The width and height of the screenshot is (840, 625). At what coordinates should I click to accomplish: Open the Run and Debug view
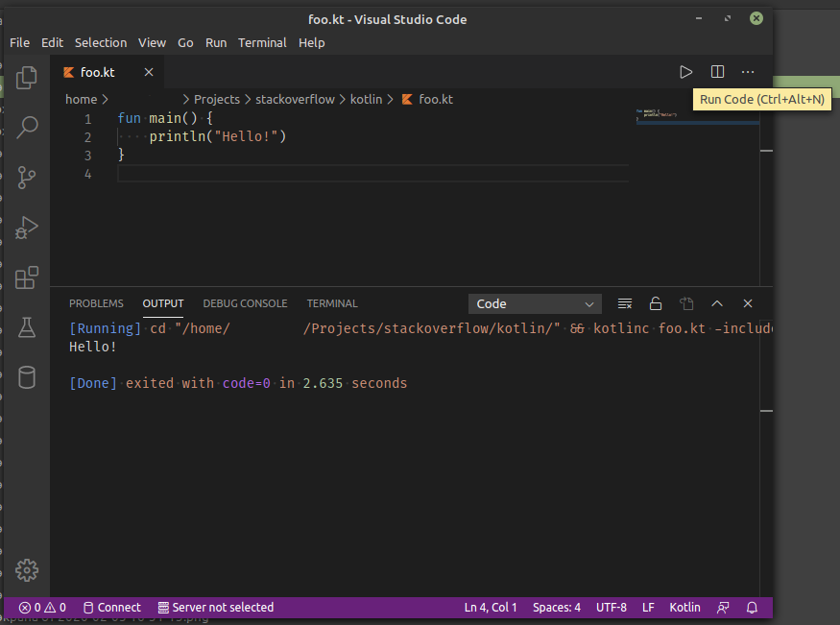(27, 228)
